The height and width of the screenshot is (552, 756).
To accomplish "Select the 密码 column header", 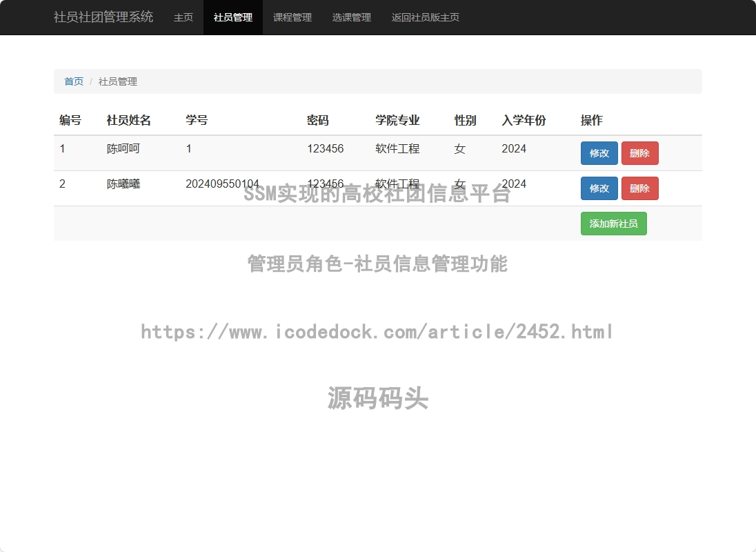I will point(318,120).
